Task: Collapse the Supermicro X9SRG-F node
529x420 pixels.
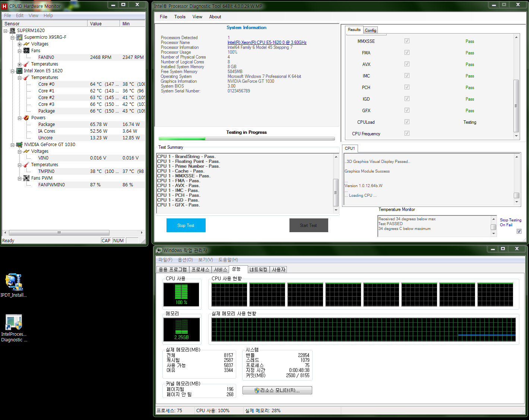Action: 12,38
